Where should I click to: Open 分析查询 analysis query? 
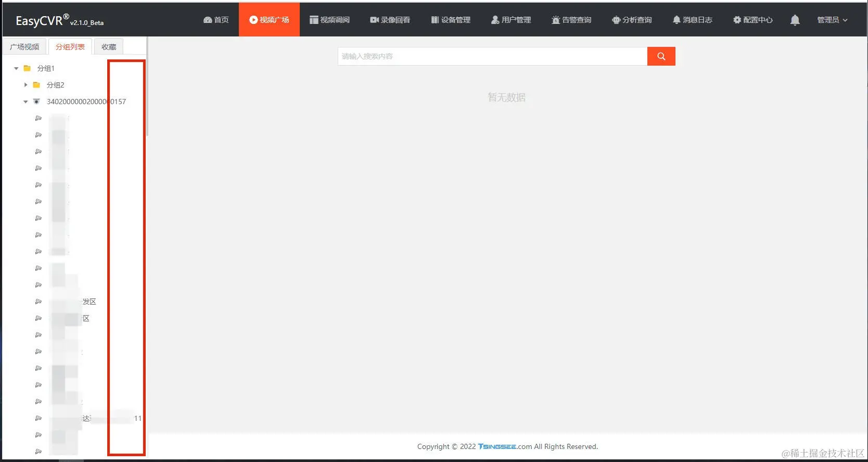[x=632, y=20]
